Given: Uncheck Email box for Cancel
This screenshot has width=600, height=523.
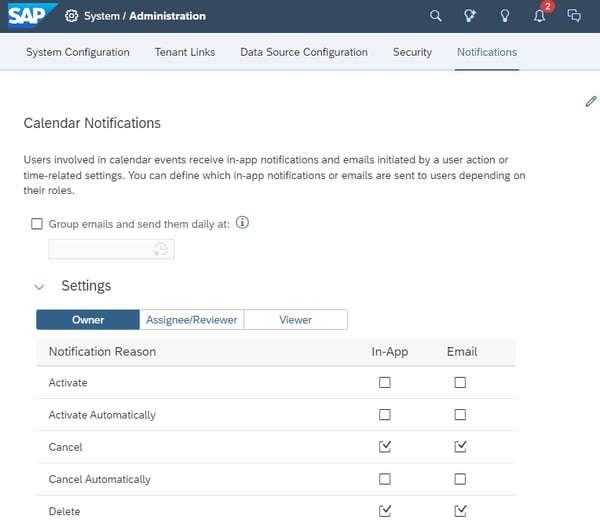Looking at the screenshot, I should pos(460,446).
